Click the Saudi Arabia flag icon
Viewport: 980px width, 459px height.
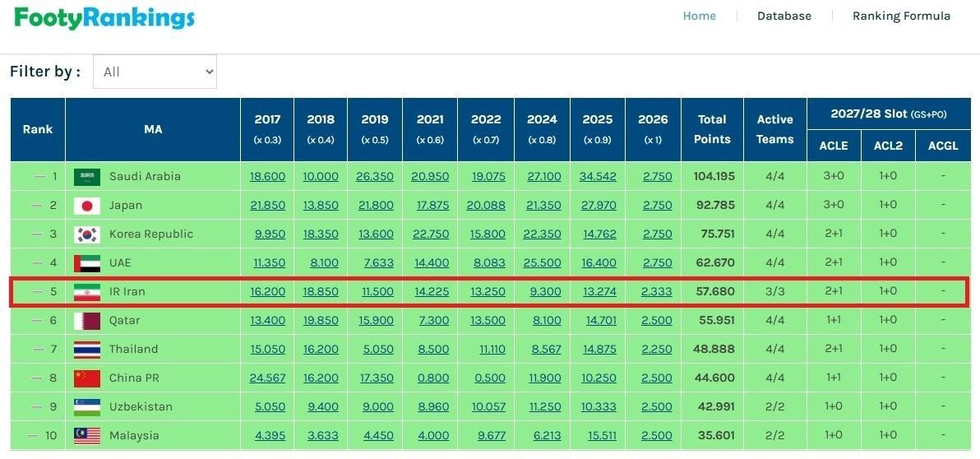(87, 177)
